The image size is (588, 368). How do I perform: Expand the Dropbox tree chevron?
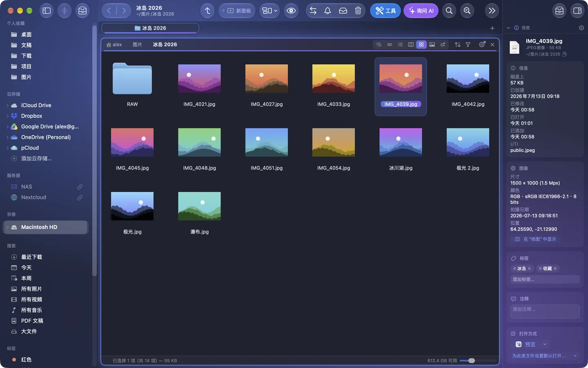(7, 116)
